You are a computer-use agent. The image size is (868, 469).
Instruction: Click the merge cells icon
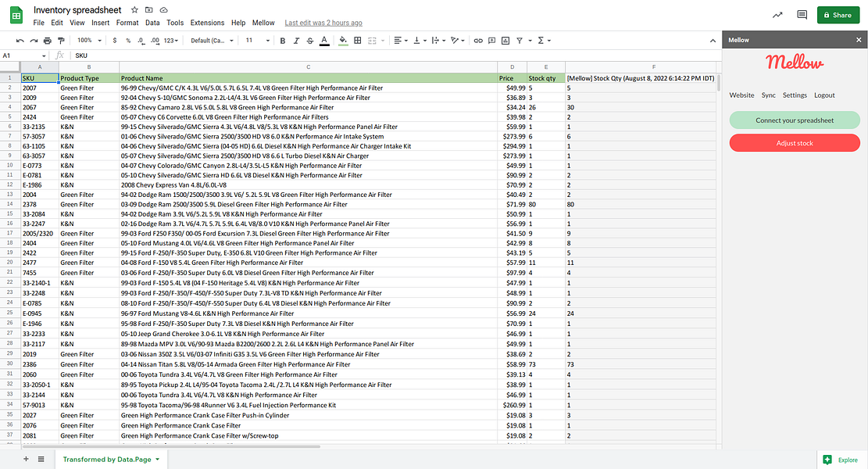click(x=372, y=41)
